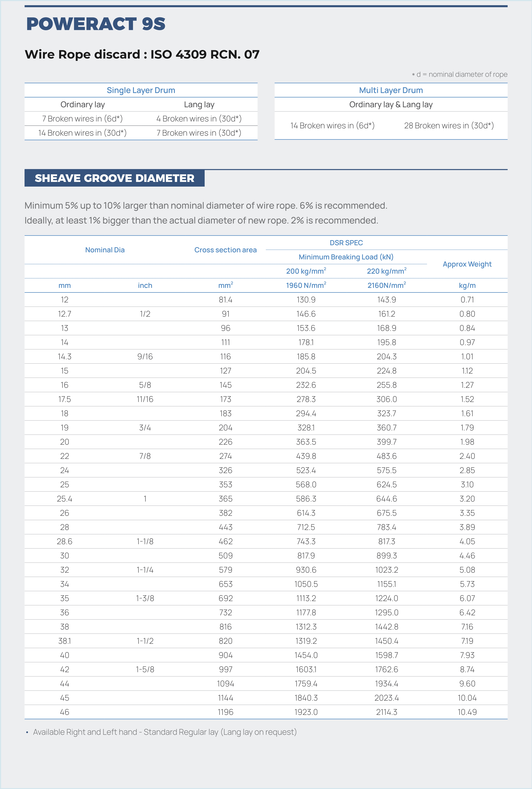Click the Lang lay column label
This screenshot has height=789, width=532.
[x=199, y=105]
